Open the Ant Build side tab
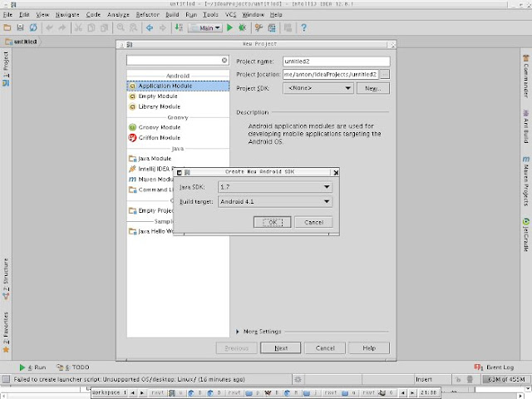The width and height of the screenshot is (532, 399). tap(526, 126)
